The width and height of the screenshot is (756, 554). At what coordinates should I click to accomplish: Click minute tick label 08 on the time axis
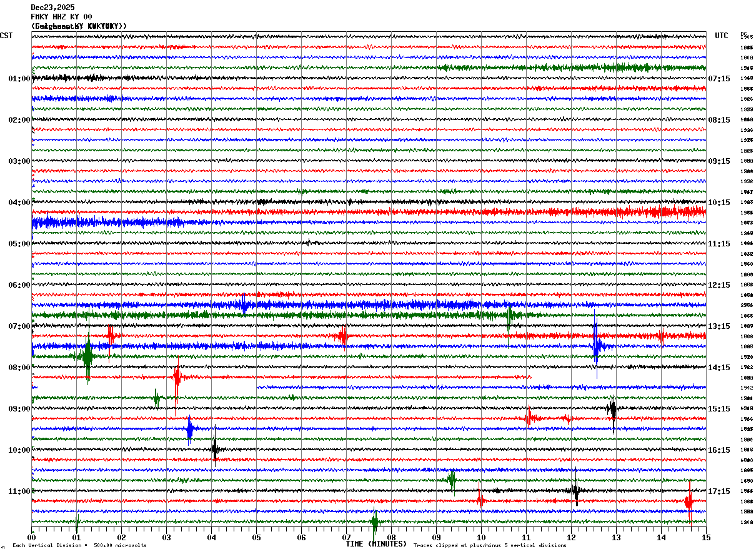point(391,537)
